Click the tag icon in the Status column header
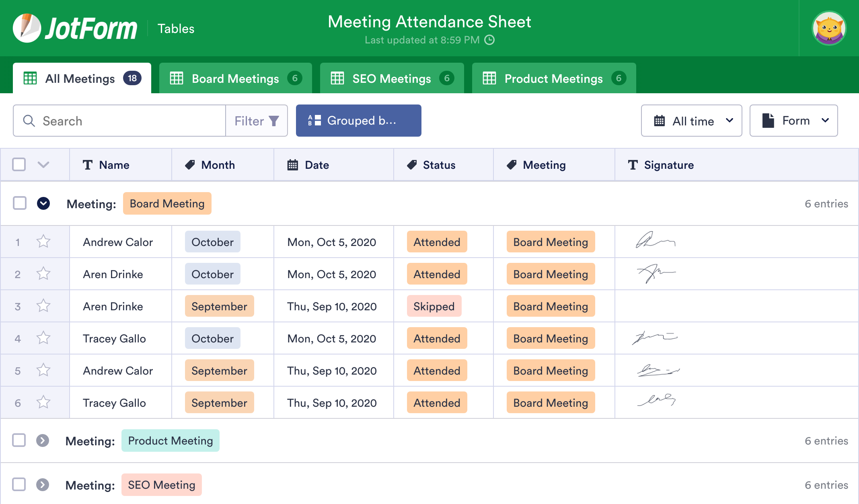Screen dimensions: 859x504 [411, 165]
